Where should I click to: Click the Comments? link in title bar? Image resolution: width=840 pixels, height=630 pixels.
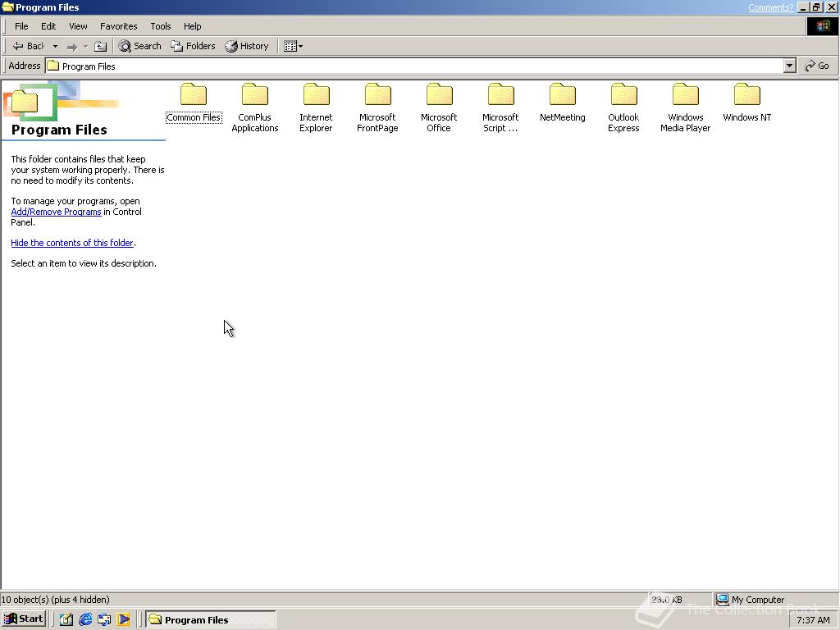[770, 7]
